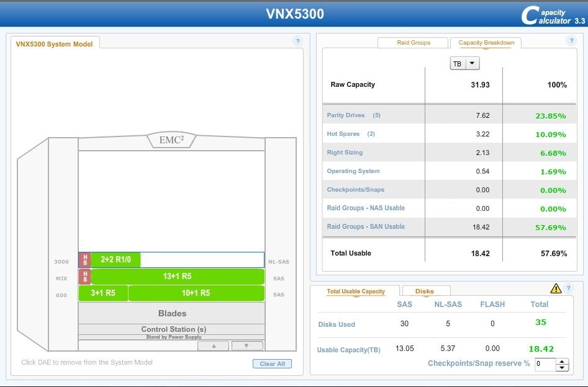The height and width of the screenshot is (387, 588).
Task: Click the VNX5300 title text
Action: click(x=295, y=14)
